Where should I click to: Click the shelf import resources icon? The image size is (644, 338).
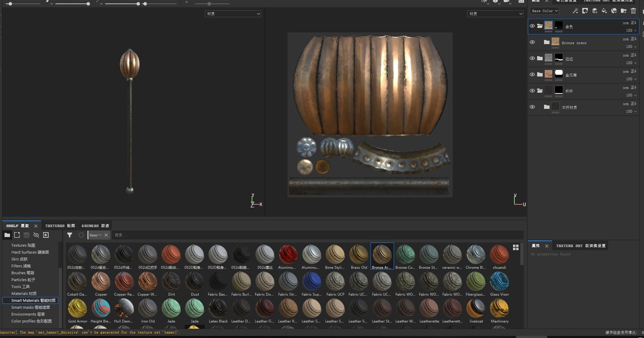pos(46,235)
